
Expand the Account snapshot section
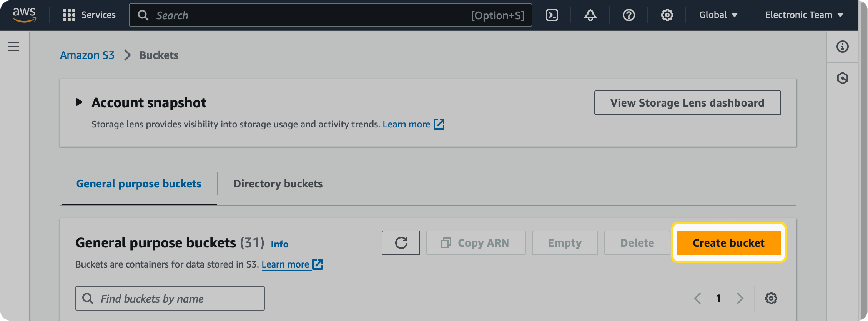pyautogui.click(x=79, y=102)
